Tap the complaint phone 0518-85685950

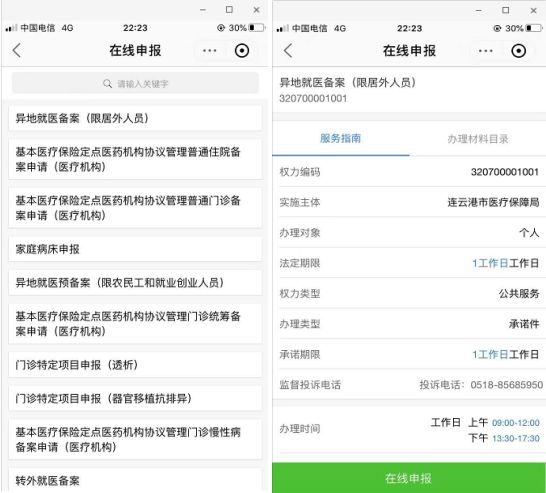(x=506, y=385)
